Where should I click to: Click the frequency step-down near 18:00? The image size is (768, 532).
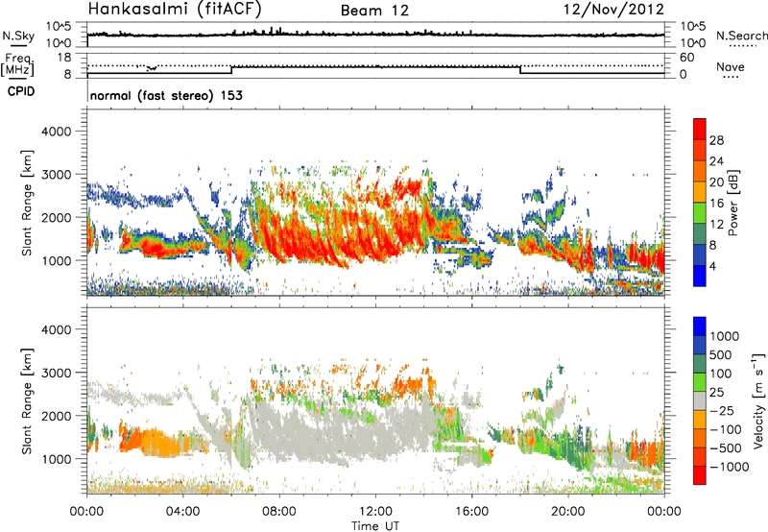click(x=520, y=69)
